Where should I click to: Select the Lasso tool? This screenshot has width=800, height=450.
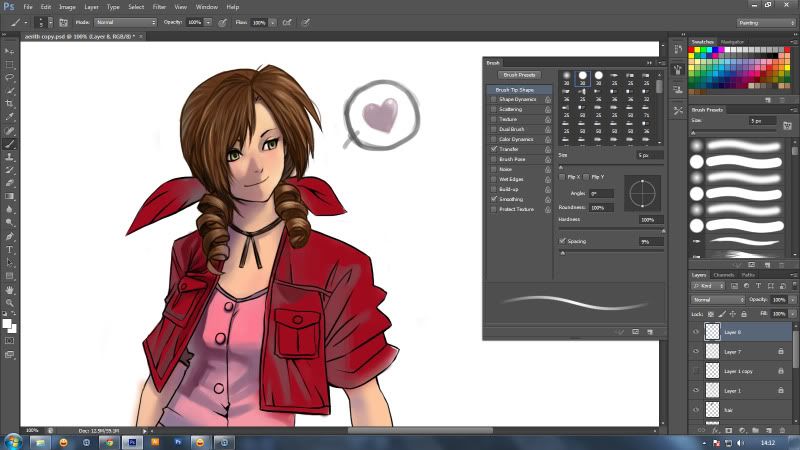(10, 76)
